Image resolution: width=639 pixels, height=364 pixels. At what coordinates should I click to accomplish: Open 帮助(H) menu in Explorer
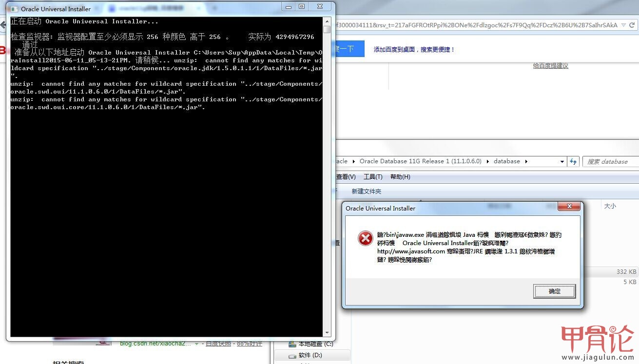click(400, 177)
